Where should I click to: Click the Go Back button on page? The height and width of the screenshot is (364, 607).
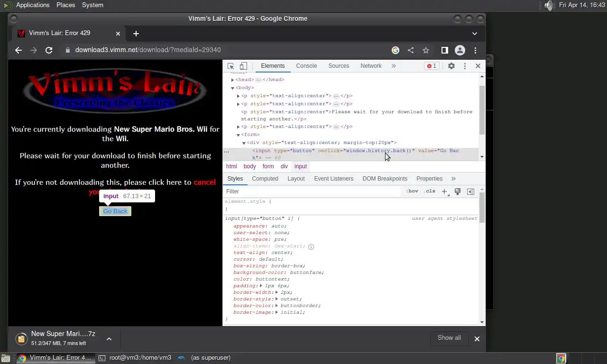click(115, 211)
